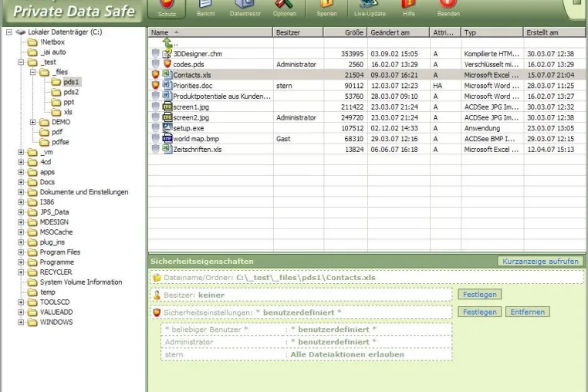The height and width of the screenshot is (392, 588).
Task: Expand the Dokumente und Einstellungen node
Action: coord(21,192)
